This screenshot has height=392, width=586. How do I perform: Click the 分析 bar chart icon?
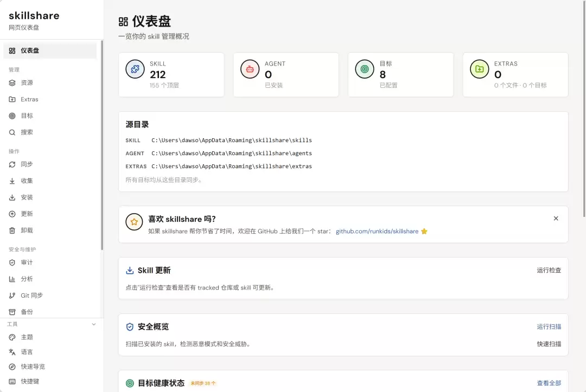pos(12,279)
